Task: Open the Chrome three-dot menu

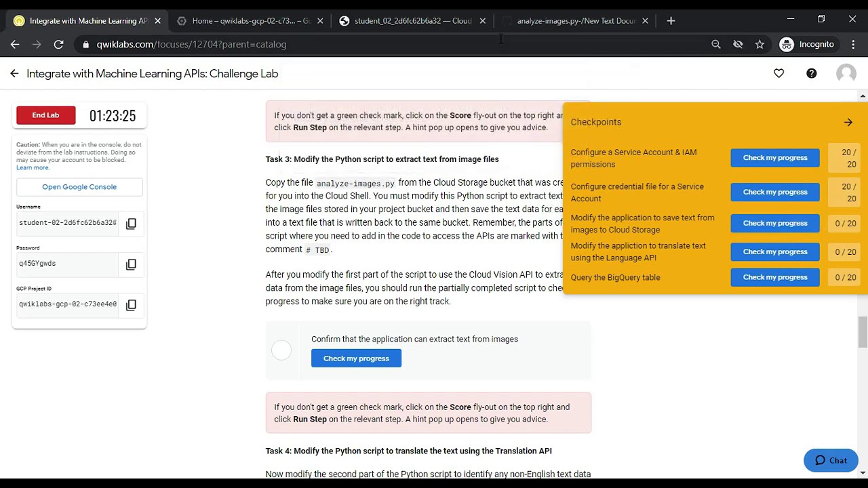Action: [x=852, y=44]
